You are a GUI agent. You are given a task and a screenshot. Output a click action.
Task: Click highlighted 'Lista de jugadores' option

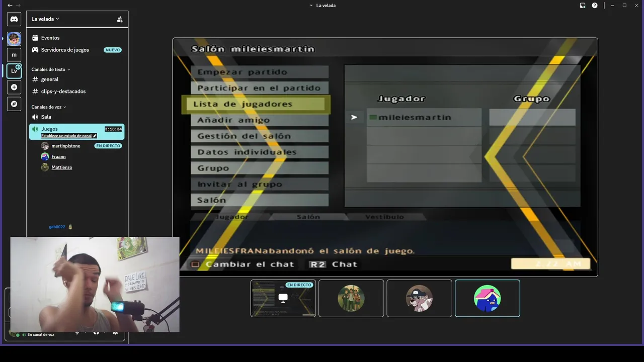pos(256,104)
